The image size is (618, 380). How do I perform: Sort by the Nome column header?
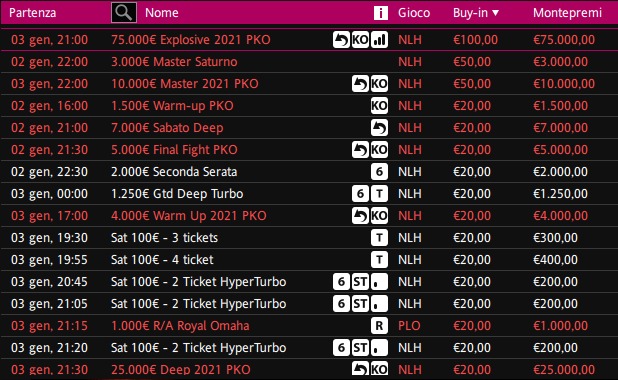[162, 13]
